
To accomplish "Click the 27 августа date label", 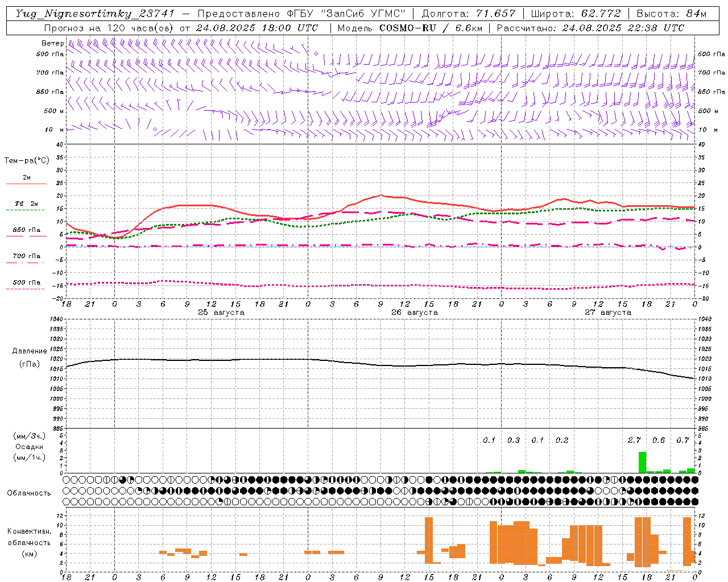I will coord(608,313).
